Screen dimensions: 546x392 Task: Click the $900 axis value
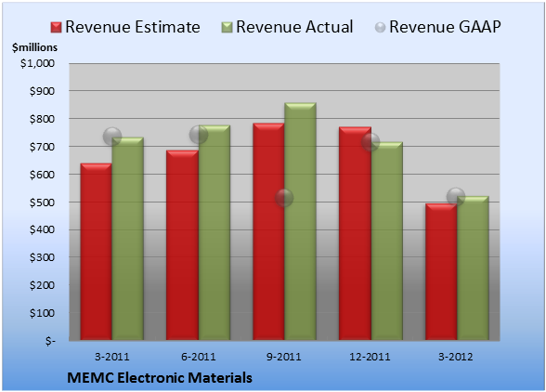tap(42, 91)
